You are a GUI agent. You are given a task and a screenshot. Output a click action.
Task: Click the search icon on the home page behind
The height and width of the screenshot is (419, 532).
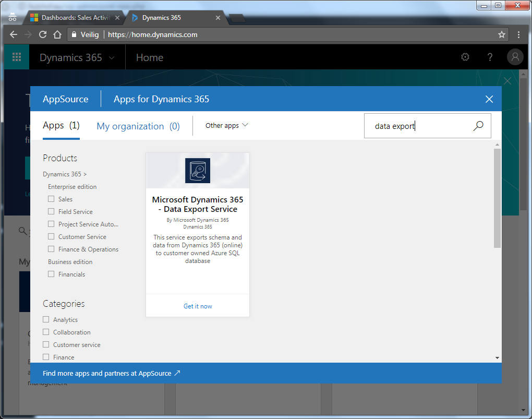[x=22, y=231]
